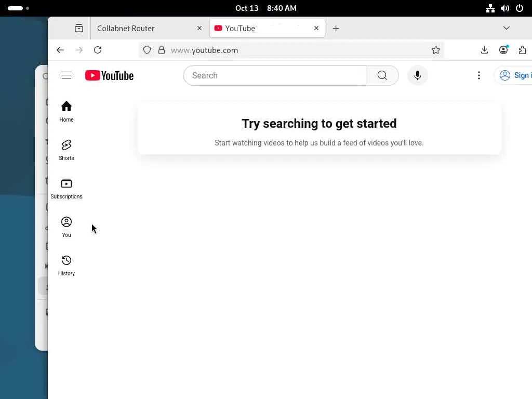The height and width of the screenshot is (399, 532).
Task: Select the YouTube tab
Action: [x=268, y=28]
